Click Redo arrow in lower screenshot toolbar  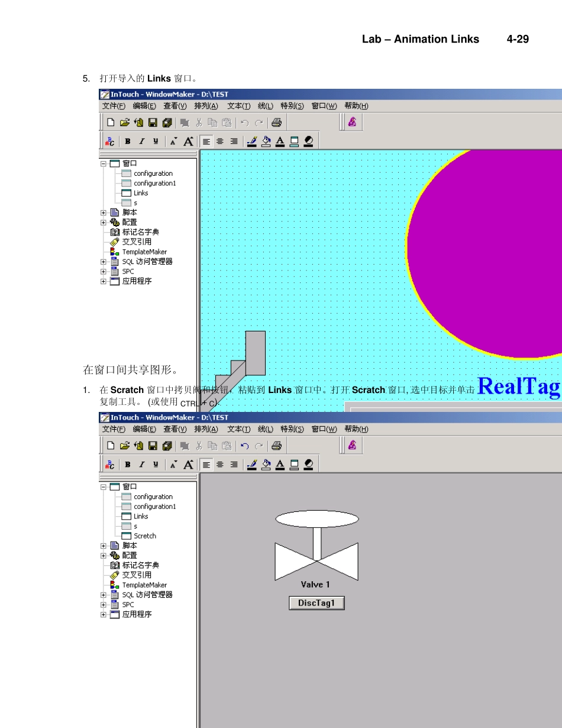pyautogui.click(x=259, y=446)
